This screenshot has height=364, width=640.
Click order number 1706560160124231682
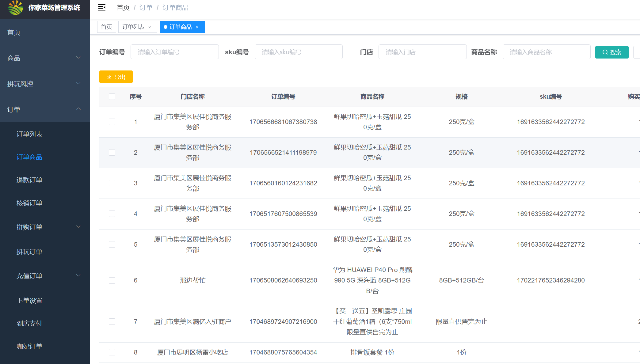click(x=283, y=183)
